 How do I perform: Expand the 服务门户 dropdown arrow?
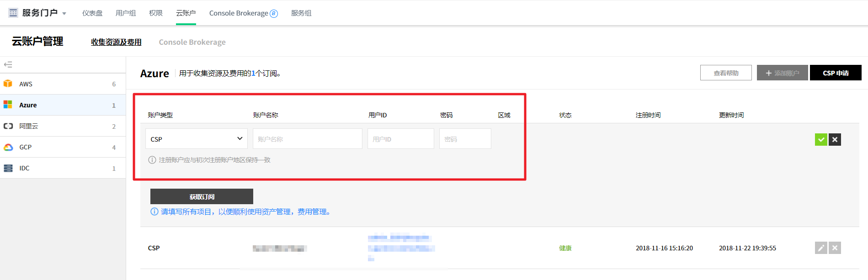(64, 14)
